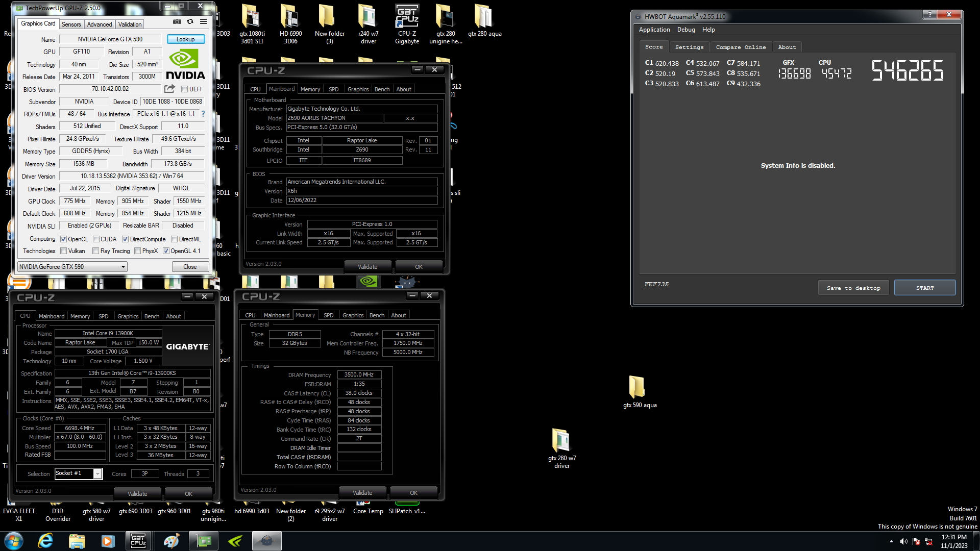Toggle the DirectCompute checkbox
The image size is (980, 551).
pyautogui.click(x=125, y=239)
